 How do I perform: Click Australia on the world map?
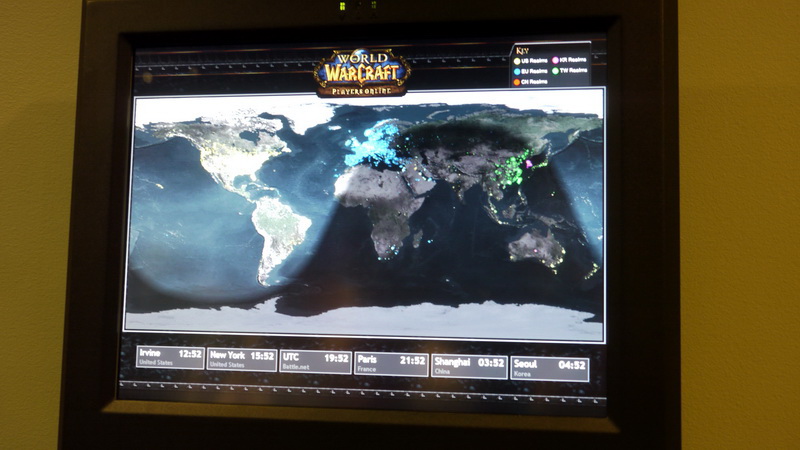tap(538, 245)
